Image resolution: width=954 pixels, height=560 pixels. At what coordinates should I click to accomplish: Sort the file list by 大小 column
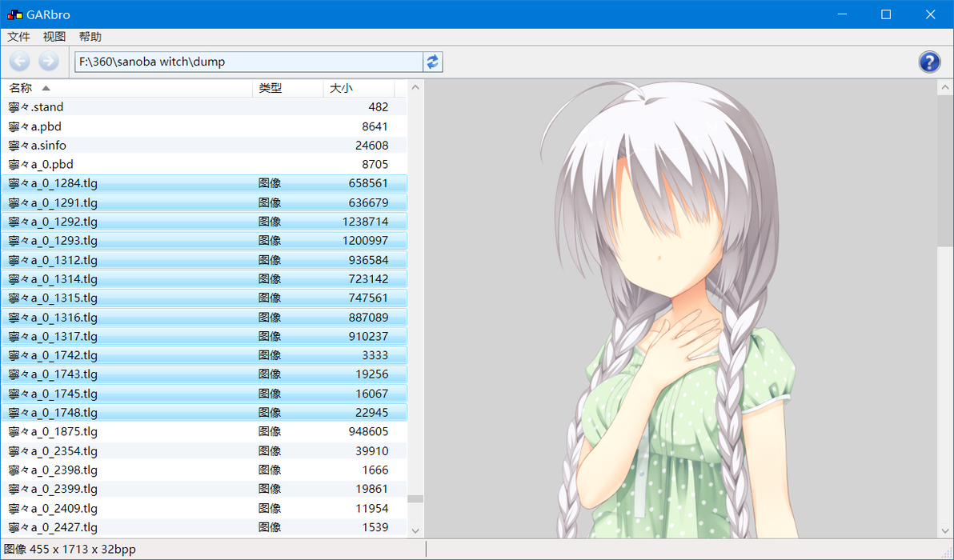pos(359,88)
